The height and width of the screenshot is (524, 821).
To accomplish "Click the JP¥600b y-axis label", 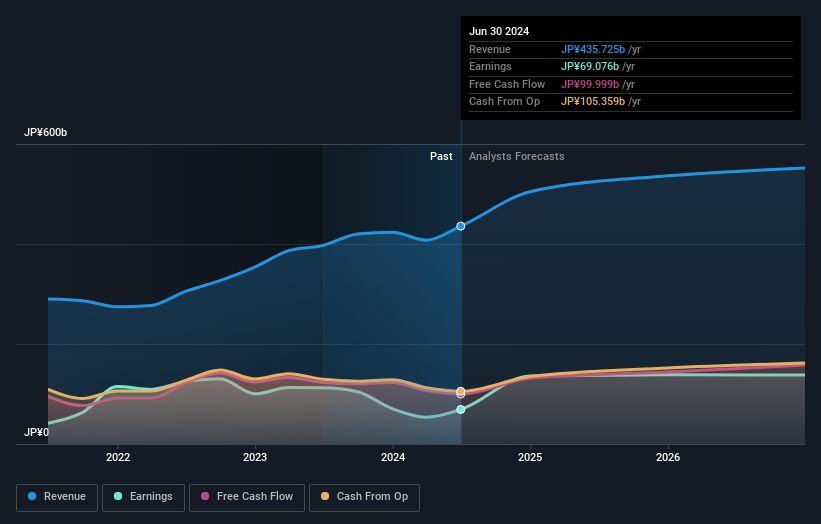I will pyautogui.click(x=46, y=132).
